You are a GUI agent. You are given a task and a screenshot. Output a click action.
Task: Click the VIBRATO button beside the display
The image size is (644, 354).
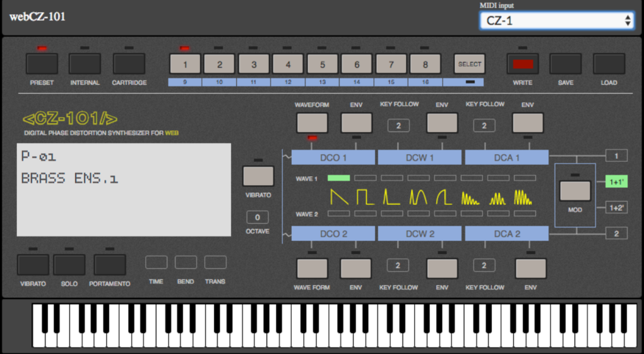click(258, 176)
